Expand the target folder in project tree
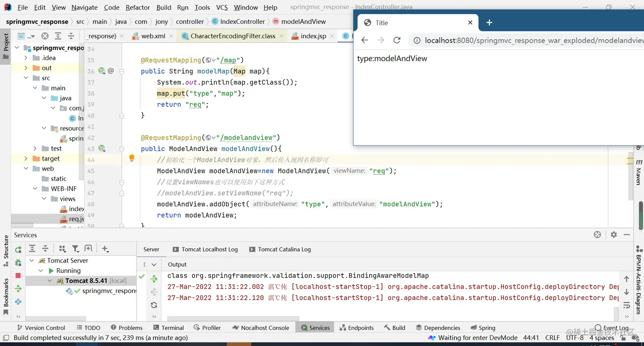This screenshot has height=346, width=644. 26,159
